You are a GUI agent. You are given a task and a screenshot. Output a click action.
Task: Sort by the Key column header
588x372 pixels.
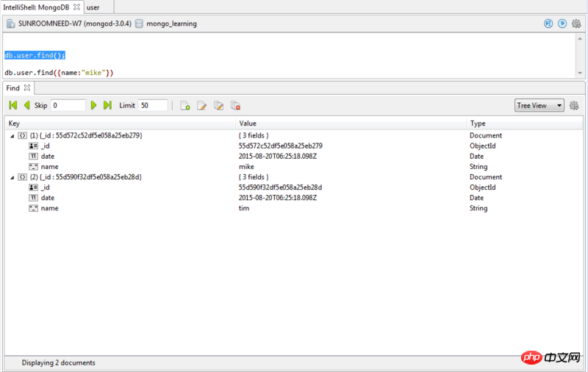[120, 124]
